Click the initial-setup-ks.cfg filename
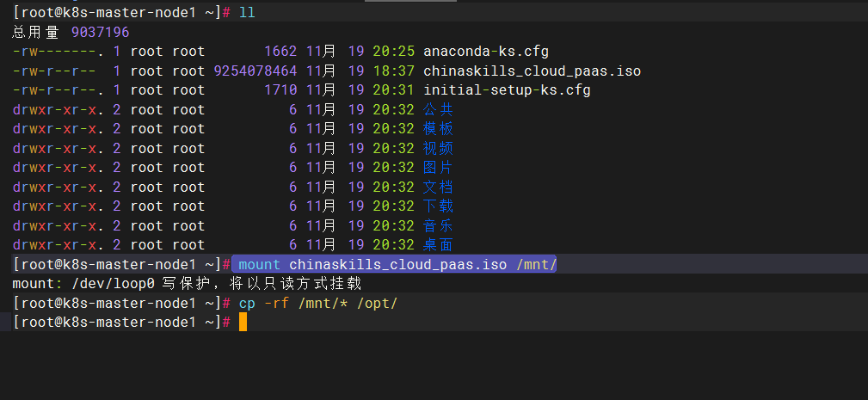 (x=507, y=90)
